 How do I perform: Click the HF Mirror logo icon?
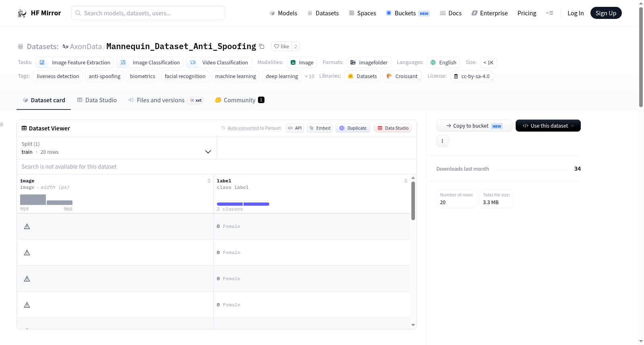(x=22, y=13)
